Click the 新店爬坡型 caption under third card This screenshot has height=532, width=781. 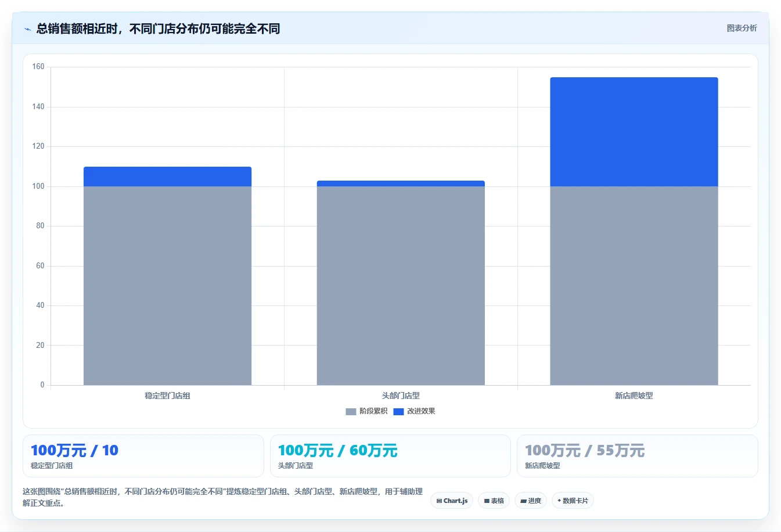click(542, 466)
